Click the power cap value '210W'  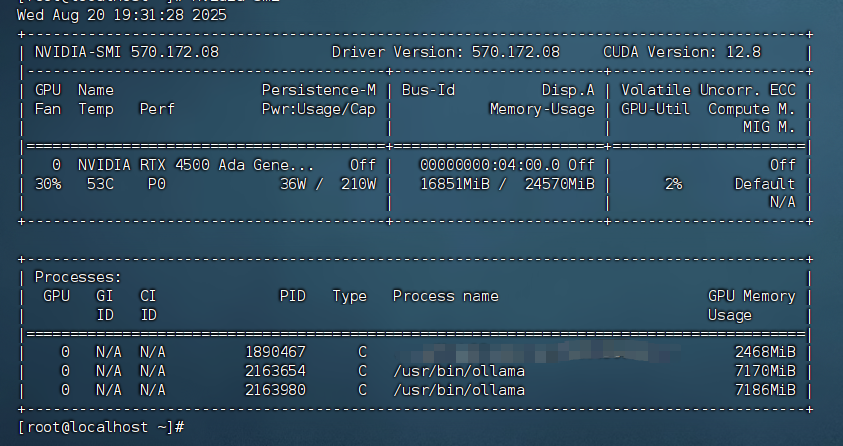[x=359, y=184]
